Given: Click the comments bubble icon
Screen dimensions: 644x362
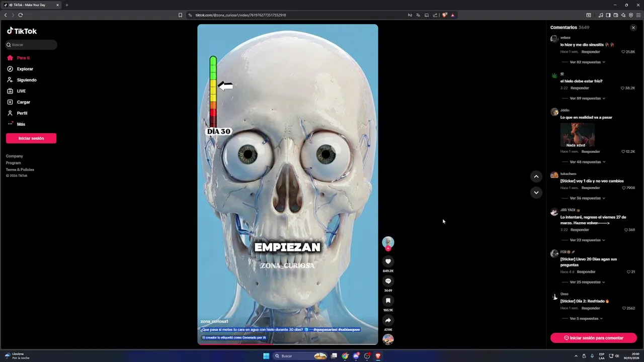Looking at the screenshot, I should click(388, 281).
